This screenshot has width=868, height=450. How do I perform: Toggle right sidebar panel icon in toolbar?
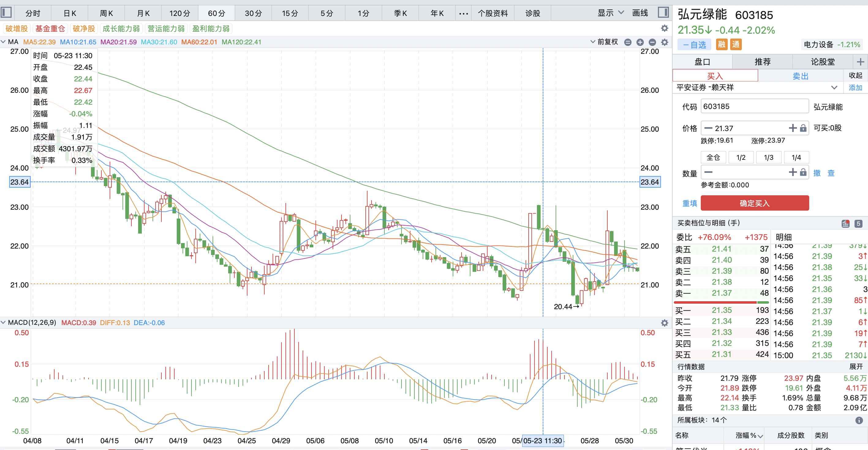pos(663,13)
